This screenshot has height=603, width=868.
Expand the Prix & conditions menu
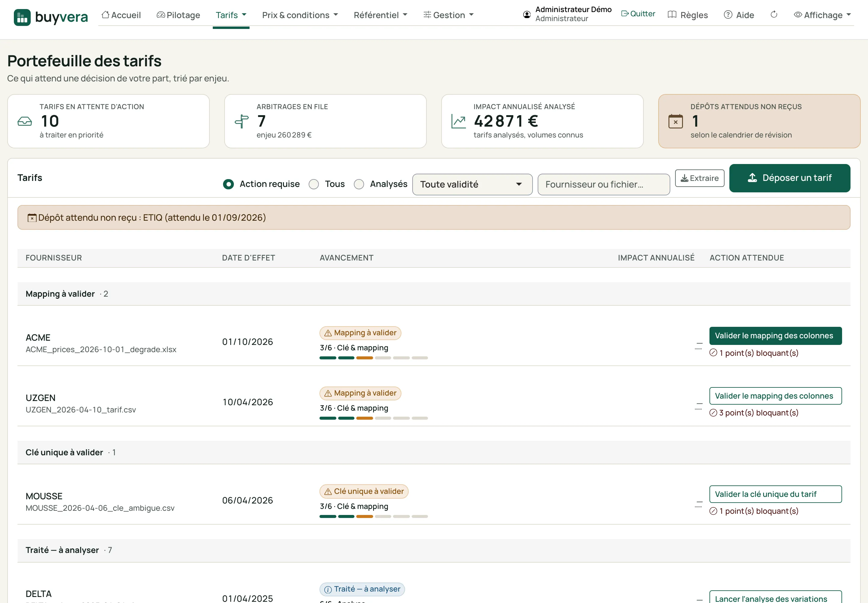pyautogui.click(x=300, y=15)
